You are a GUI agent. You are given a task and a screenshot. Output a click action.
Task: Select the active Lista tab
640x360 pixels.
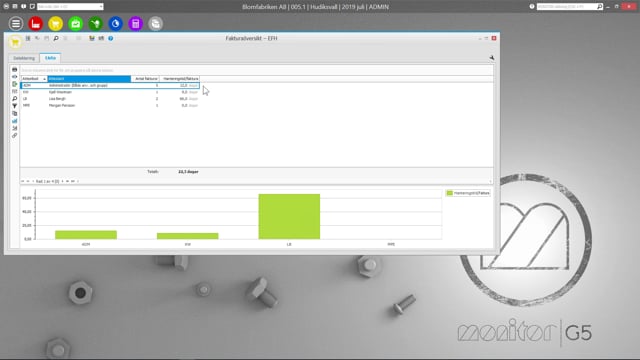click(50, 58)
